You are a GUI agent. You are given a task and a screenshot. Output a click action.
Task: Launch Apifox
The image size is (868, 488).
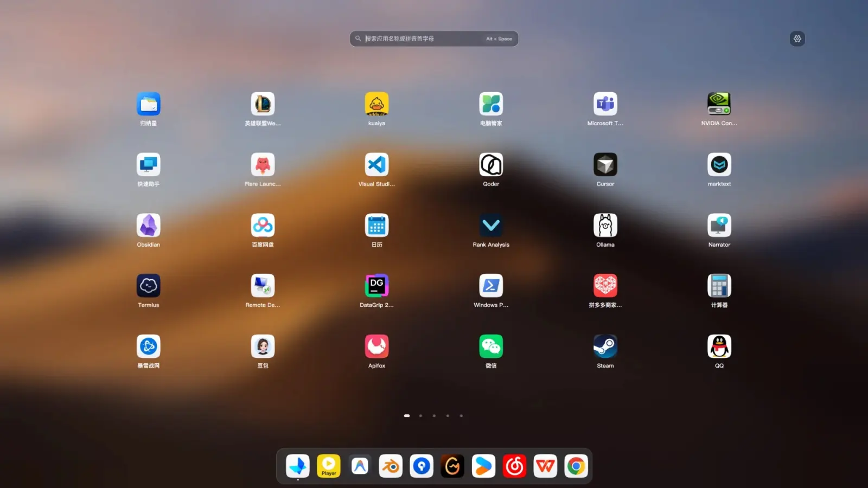point(376,346)
